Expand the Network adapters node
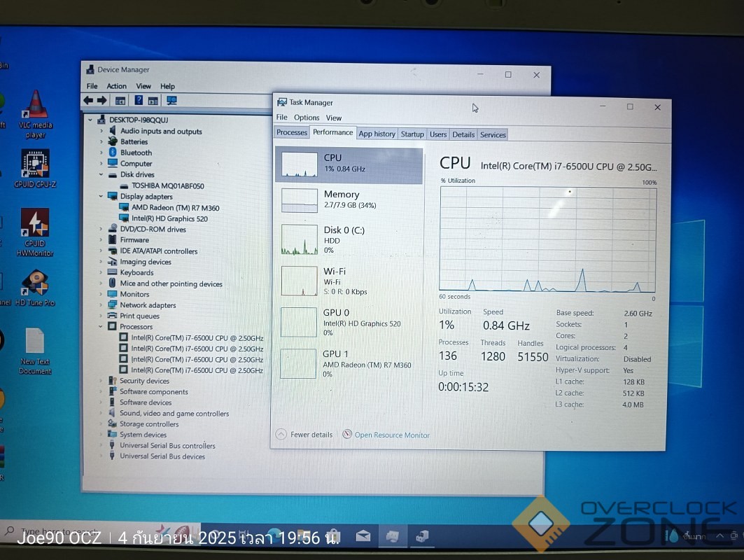 pyautogui.click(x=101, y=304)
